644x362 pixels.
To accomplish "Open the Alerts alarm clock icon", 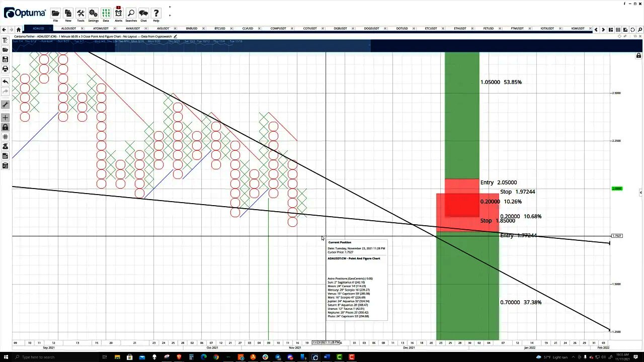I will pos(118,15).
